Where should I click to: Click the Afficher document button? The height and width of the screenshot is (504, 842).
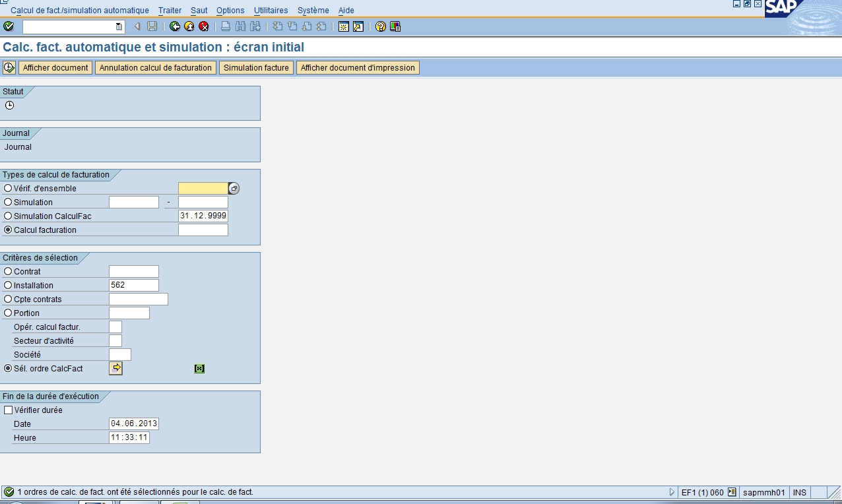pyautogui.click(x=55, y=67)
